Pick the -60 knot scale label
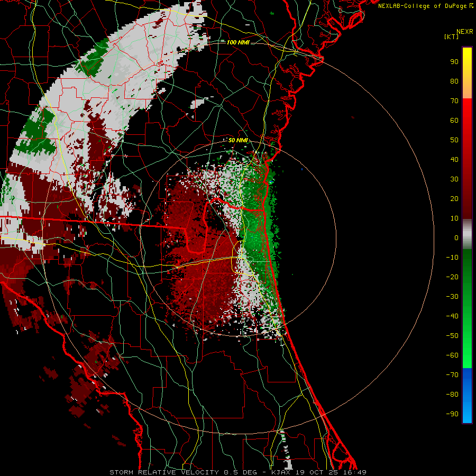Screen dimensions: 476x476 (x=452, y=355)
